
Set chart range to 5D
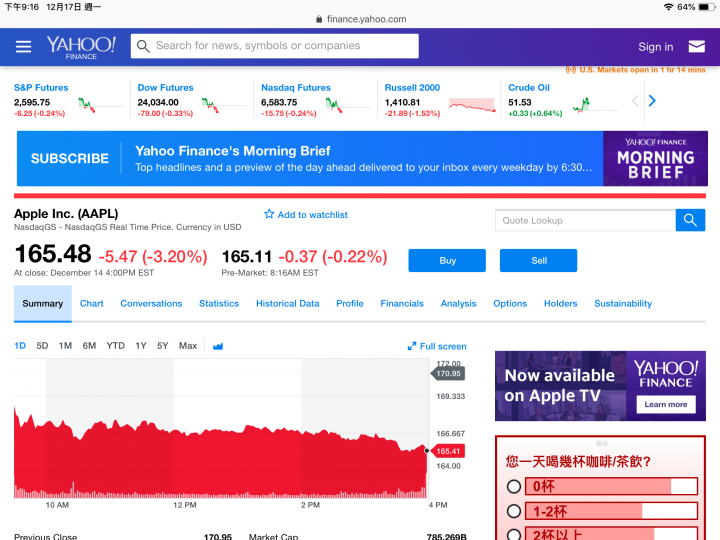[x=42, y=346]
